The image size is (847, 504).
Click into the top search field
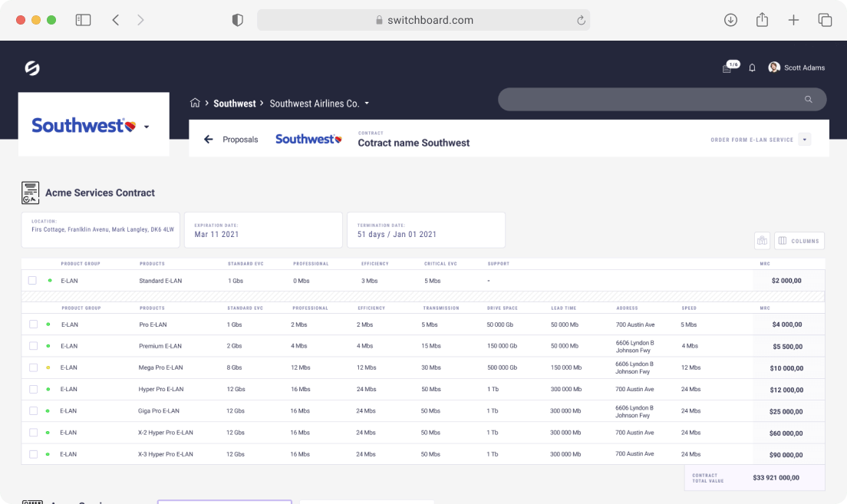[662, 100]
